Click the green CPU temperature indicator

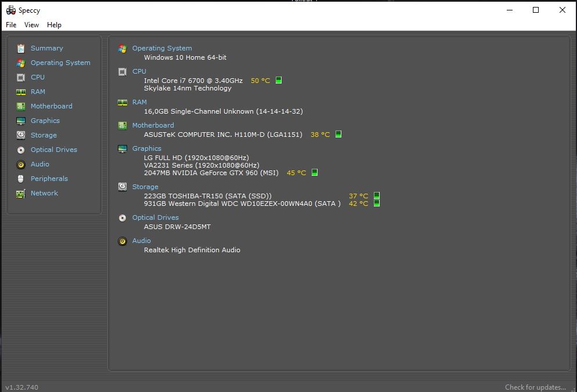(x=279, y=80)
